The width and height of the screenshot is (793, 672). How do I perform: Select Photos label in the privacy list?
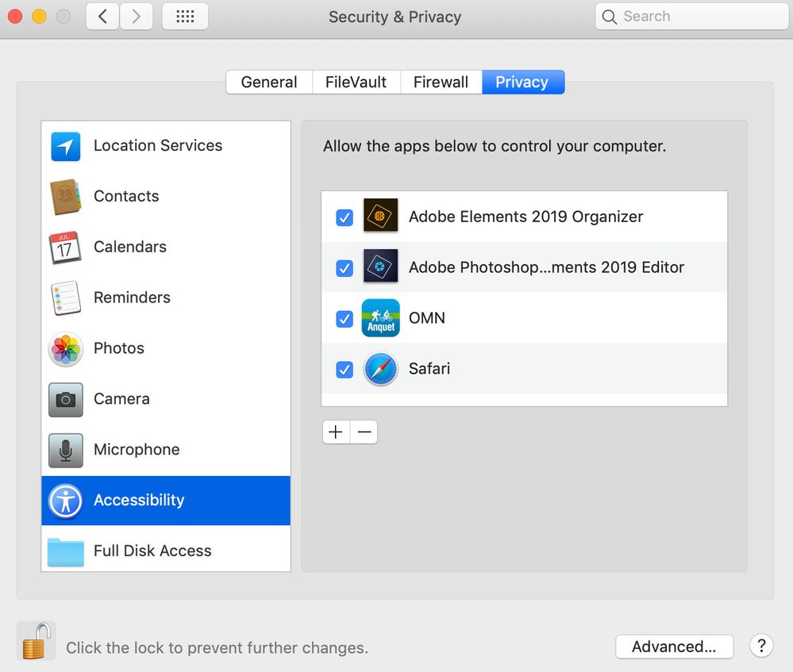(x=119, y=348)
